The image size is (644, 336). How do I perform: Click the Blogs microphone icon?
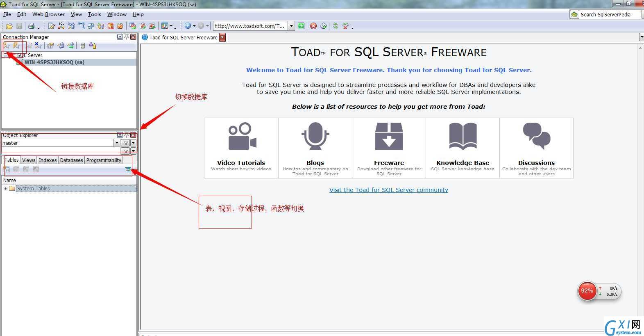315,137
